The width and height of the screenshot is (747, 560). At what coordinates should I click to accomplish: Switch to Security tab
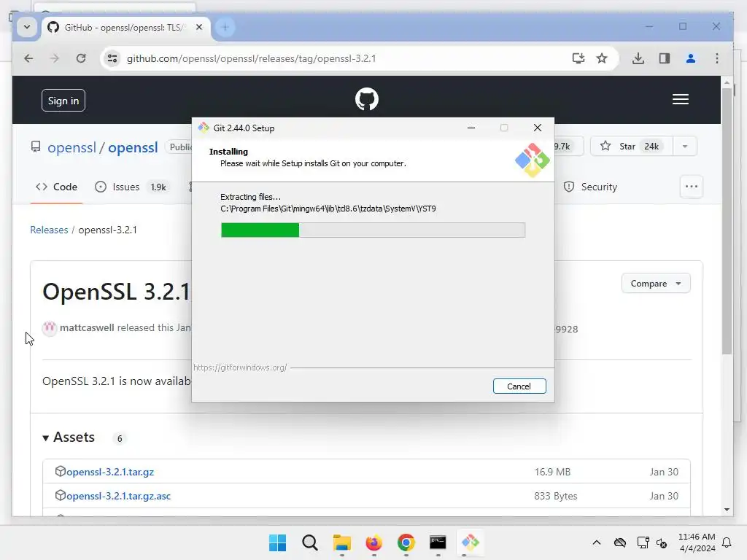click(x=590, y=187)
